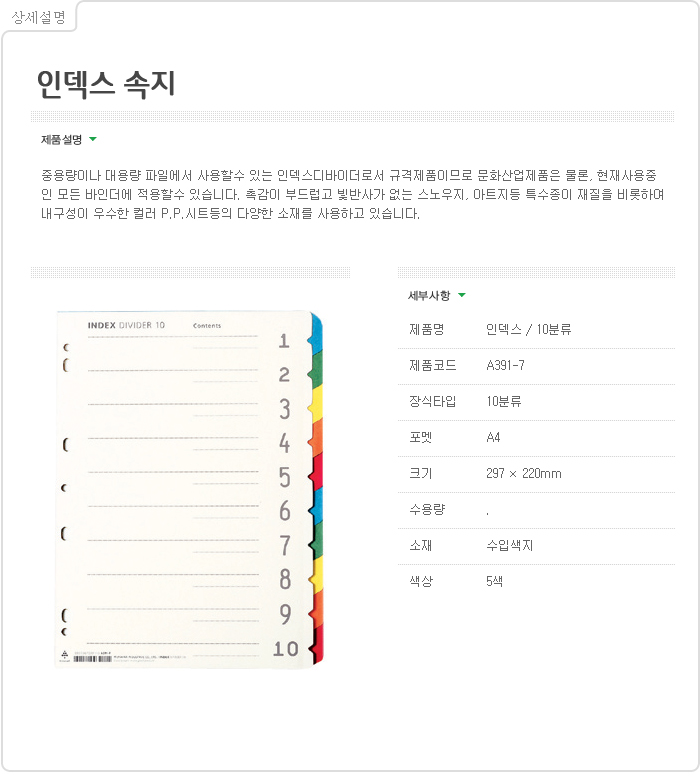Collapse the 제품설명 section green arrow
Viewport: 700px width, 784px height.
pos(93,139)
